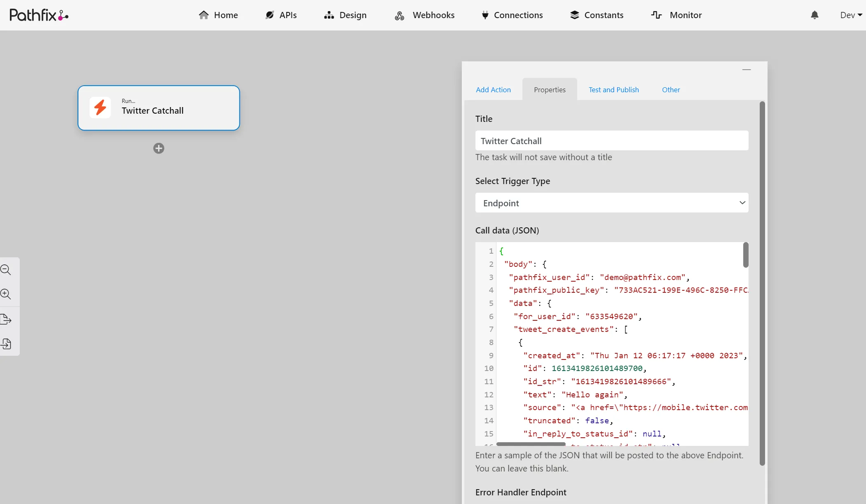The width and height of the screenshot is (866, 504).
Task: Click the "for_user_id" JSON line
Action: pos(578,316)
